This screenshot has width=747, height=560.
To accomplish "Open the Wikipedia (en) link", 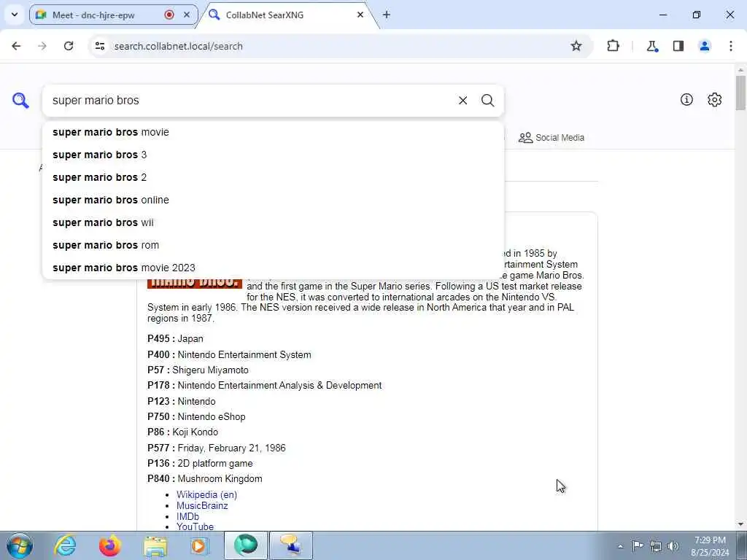I will 206,495.
